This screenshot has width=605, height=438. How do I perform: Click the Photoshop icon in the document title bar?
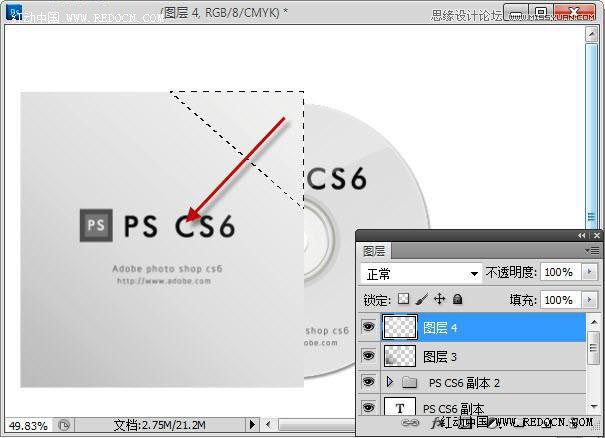point(14,12)
